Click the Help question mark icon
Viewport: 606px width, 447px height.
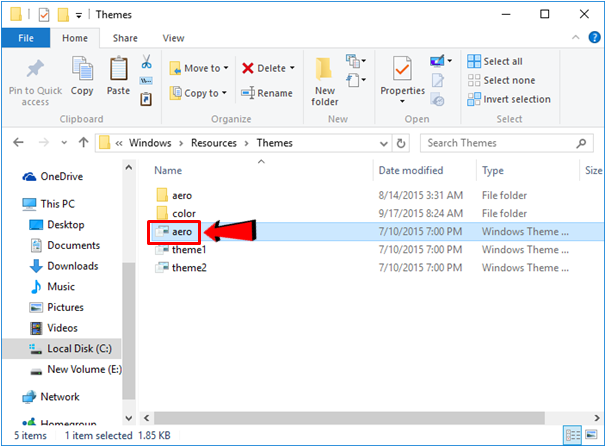594,37
